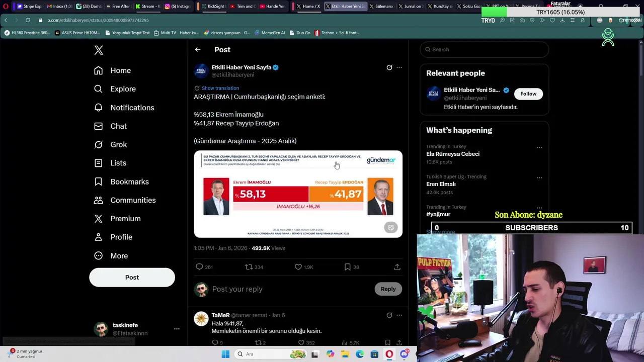Focus the X Search box
644x362 pixels.
coord(485,49)
